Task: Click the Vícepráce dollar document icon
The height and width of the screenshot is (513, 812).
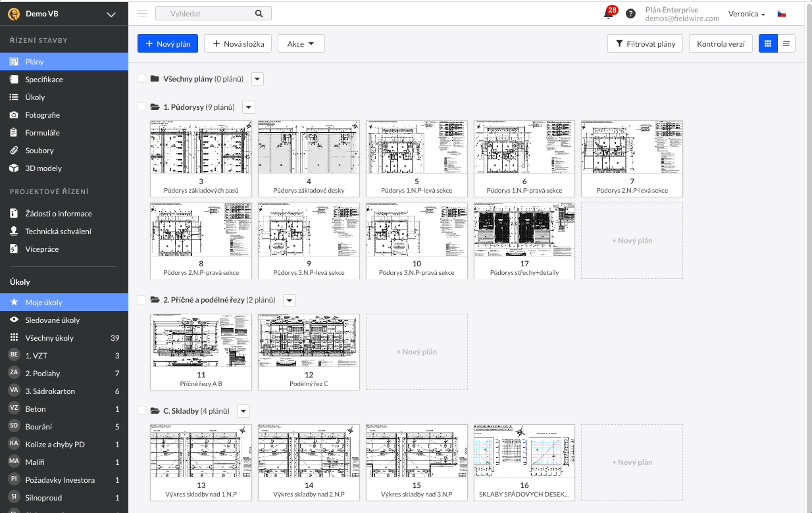Action: point(13,249)
